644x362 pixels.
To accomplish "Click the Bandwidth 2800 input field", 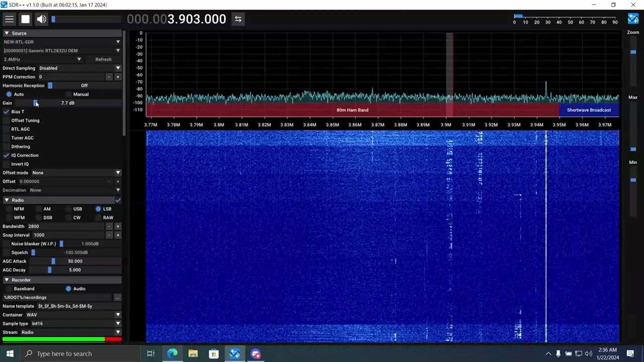I will tap(65, 226).
